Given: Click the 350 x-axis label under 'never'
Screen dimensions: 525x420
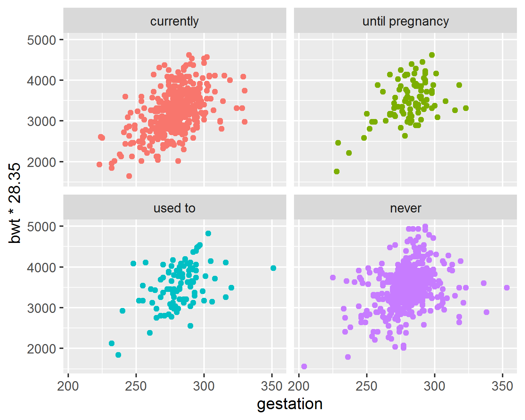Looking at the screenshot, I should (502, 386).
